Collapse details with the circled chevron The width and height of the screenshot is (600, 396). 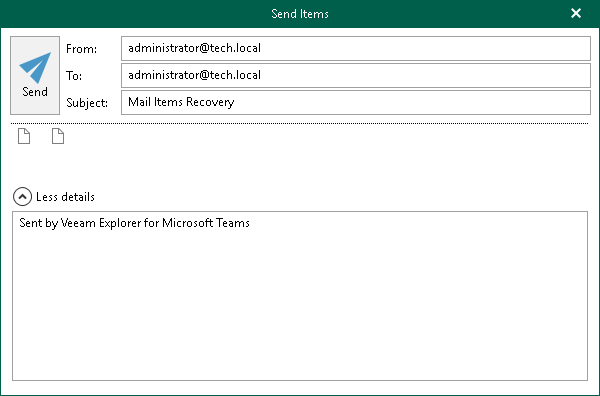(x=22, y=197)
